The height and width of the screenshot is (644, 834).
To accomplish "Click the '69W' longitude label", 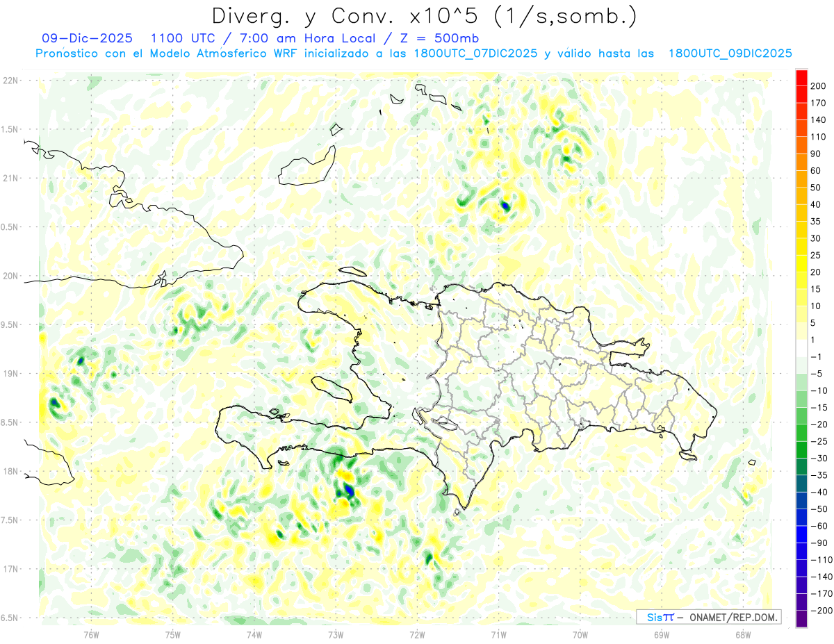I will [662, 634].
